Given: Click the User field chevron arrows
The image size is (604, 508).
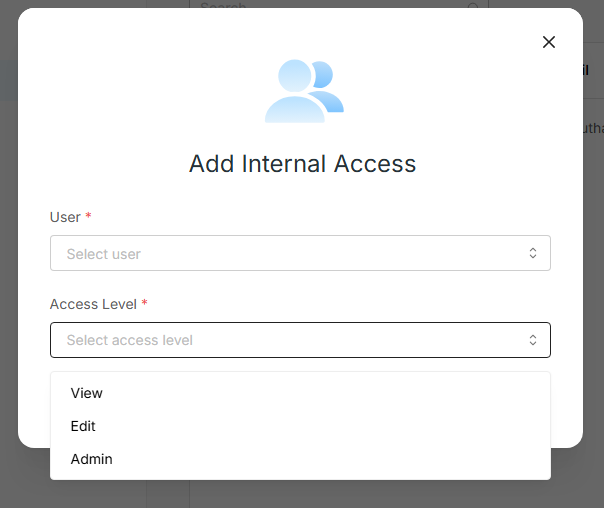Looking at the screenshot, I should pyautogui.click(x=533, y=253).
